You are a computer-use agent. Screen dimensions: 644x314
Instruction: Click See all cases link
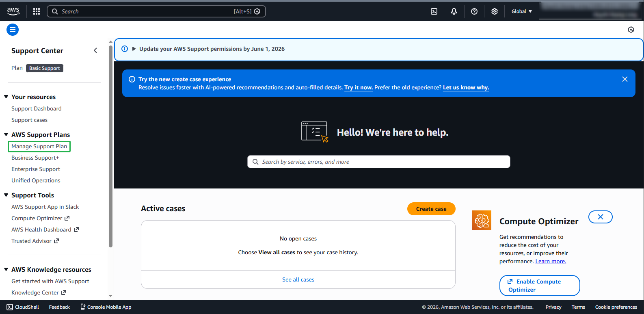[298, 279]
